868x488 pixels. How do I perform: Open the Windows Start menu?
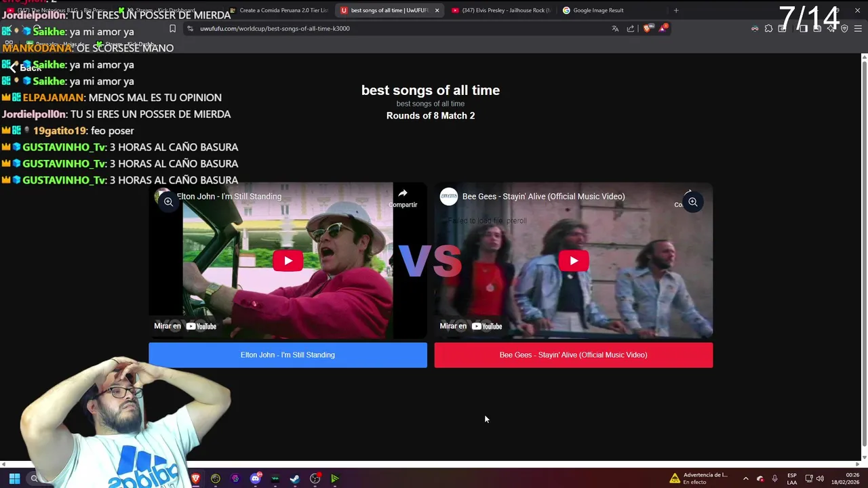tap(14, 479)
